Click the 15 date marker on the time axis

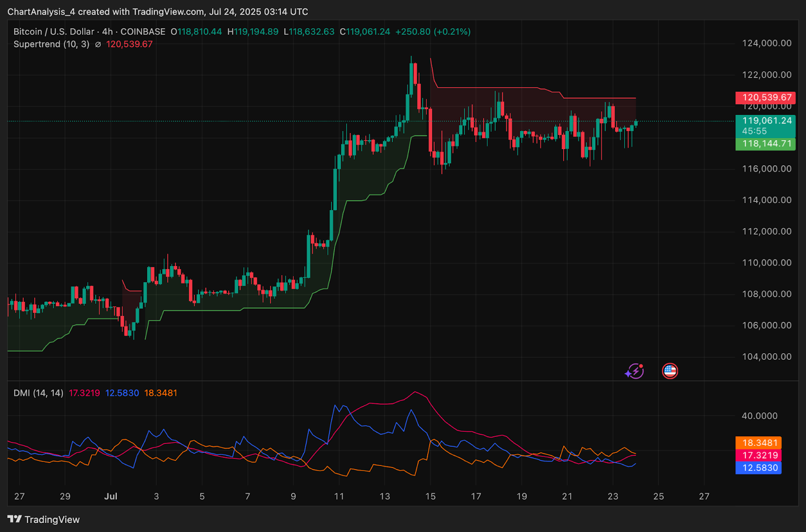pos(430,496)
